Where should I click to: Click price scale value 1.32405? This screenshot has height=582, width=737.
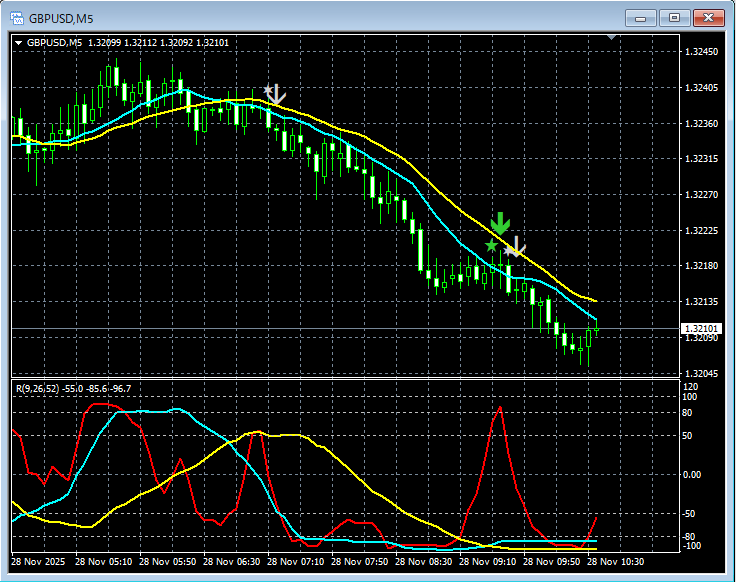pos(702,88)
